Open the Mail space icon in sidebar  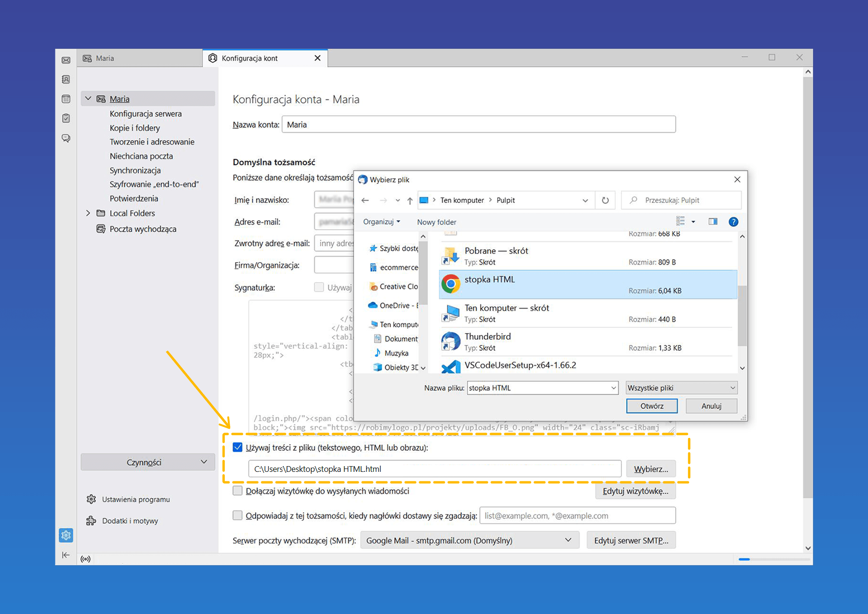(66, 60)
